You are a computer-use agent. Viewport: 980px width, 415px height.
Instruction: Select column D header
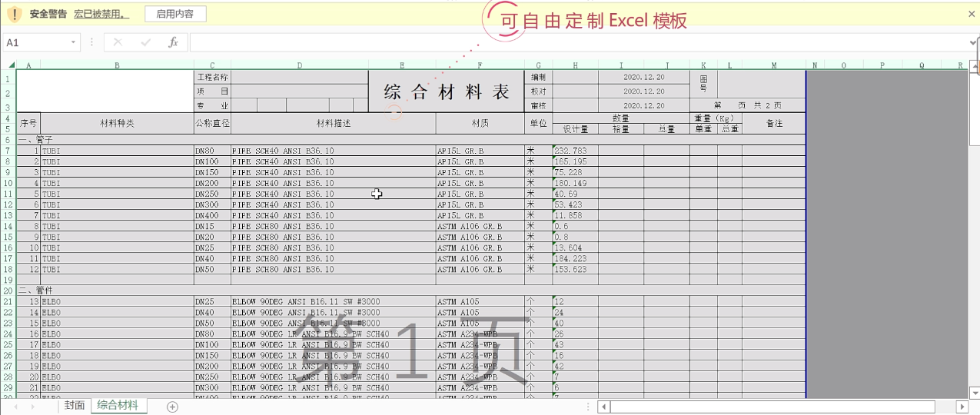(300, 65)
